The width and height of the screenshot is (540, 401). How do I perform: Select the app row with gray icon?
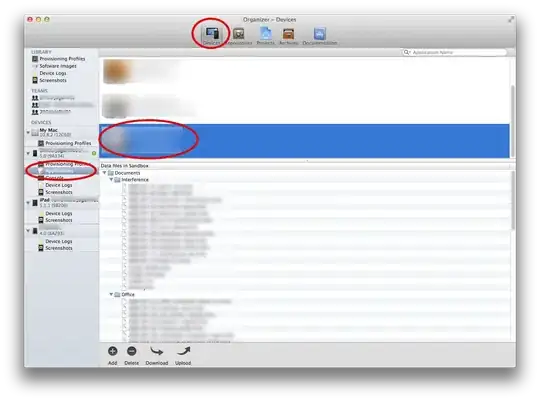304,106
